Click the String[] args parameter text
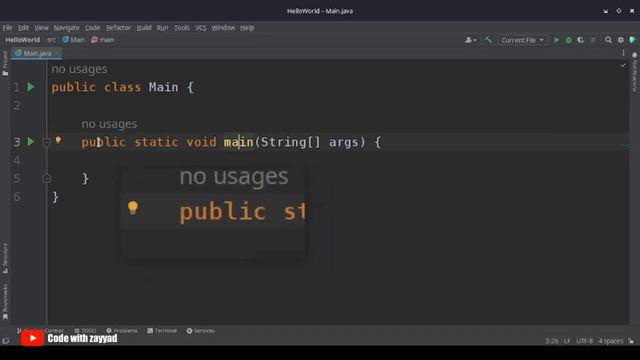640x360 pixels. click(312, 142)
